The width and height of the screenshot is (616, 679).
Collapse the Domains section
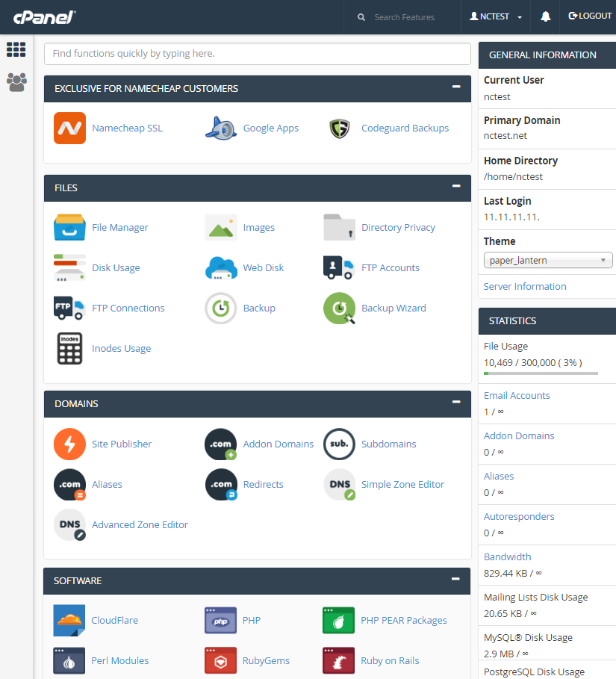(456, 402)
